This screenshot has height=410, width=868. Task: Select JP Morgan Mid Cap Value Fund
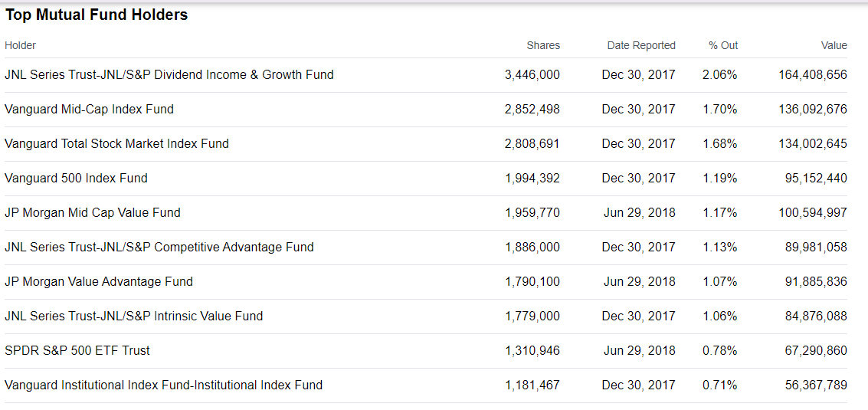(x=93, y=213)
